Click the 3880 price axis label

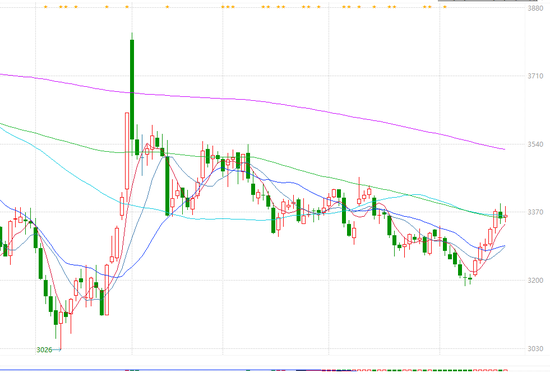(535, 8)
